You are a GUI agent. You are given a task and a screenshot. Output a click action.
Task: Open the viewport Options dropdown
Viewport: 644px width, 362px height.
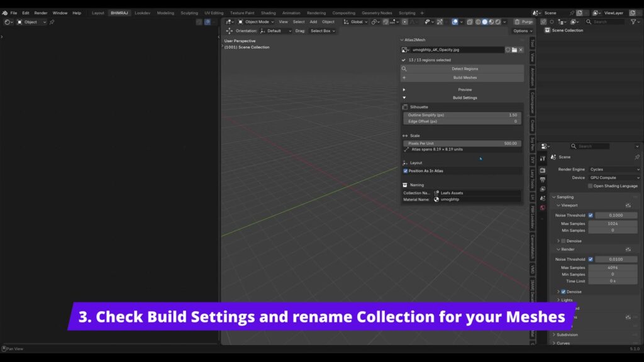[523, 31]
